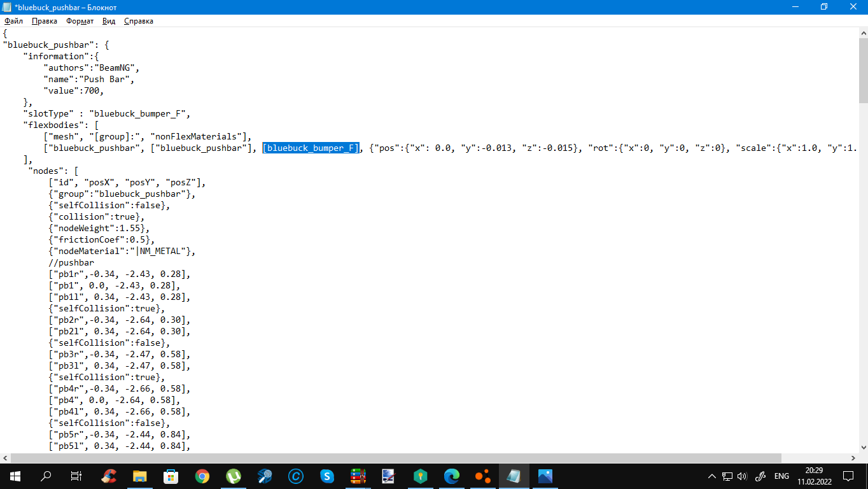Open the orange dots app in the taskbar
The image size is (868, 489).
point(483,476)
